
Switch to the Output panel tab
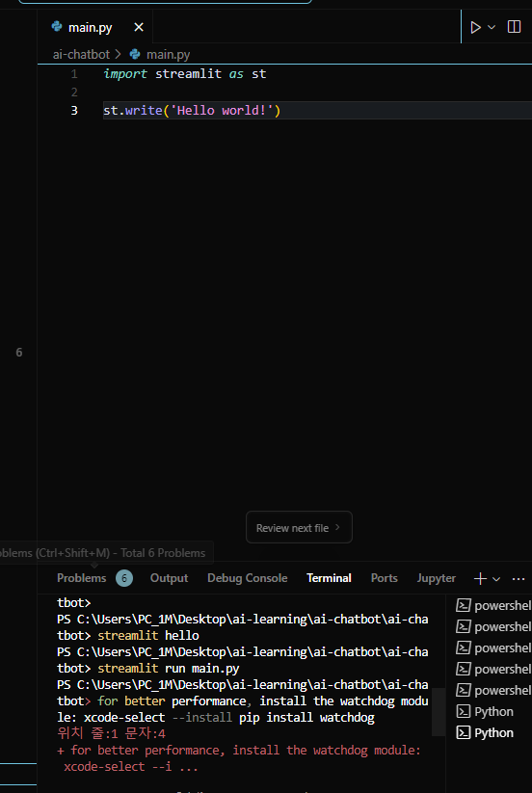click(x=169, y=578)
